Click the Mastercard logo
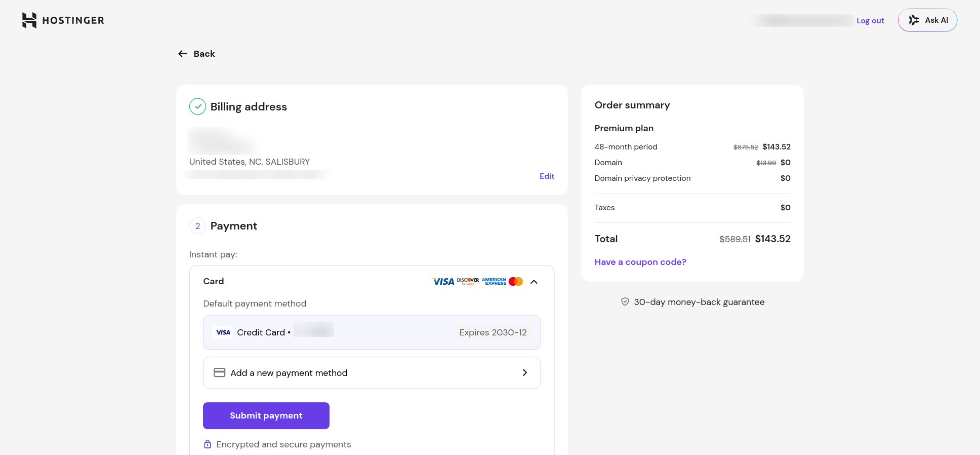Screen dimensions: 980x455 (x=516, y=281)
